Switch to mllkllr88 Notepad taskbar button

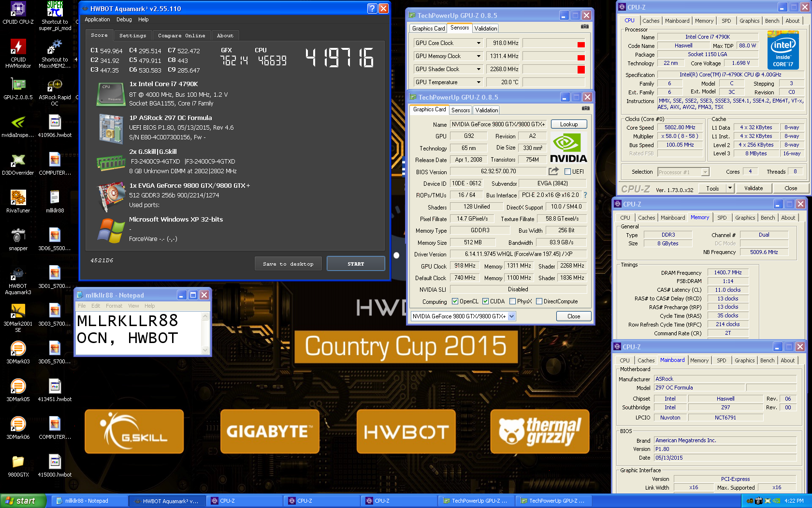click(x=89, y=501)
